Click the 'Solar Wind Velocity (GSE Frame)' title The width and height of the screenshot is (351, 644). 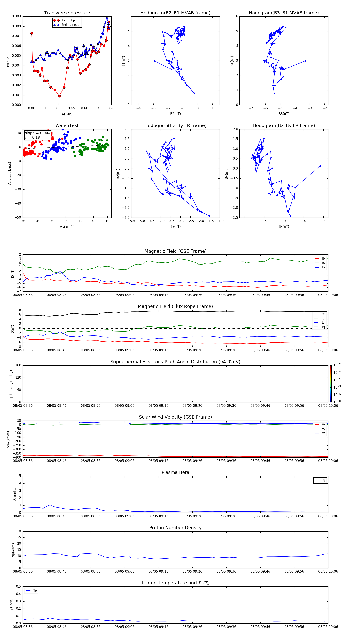[175, 417]
